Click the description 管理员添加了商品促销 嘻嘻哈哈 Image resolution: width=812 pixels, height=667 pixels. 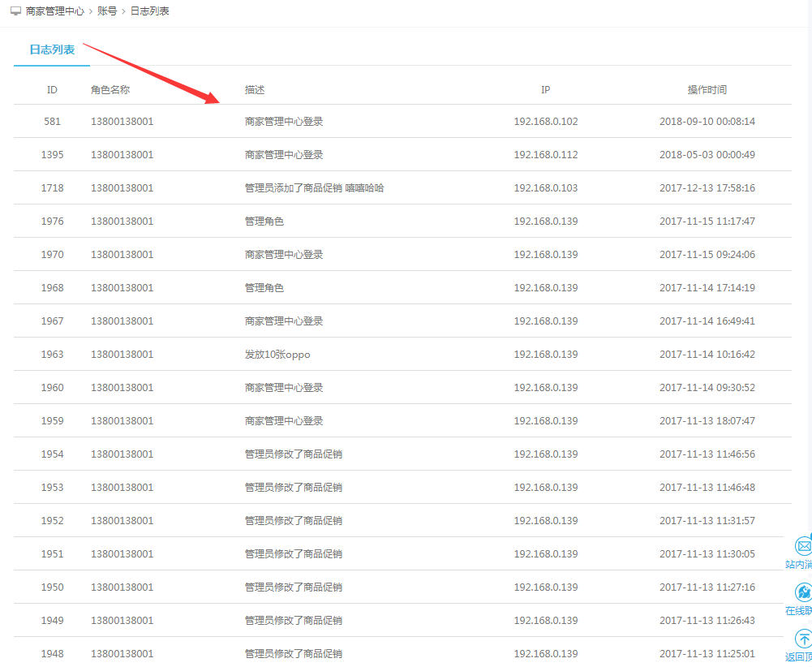coord(314,188)
